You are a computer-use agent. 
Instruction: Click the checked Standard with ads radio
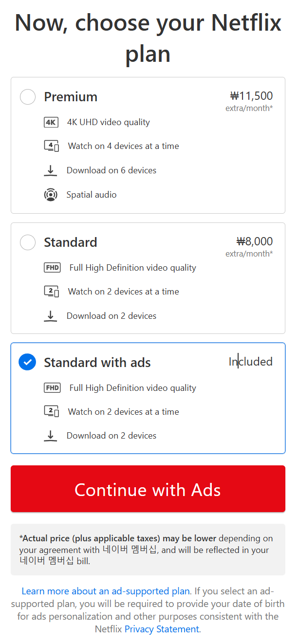pyautogui.click(x=28, y=362)
